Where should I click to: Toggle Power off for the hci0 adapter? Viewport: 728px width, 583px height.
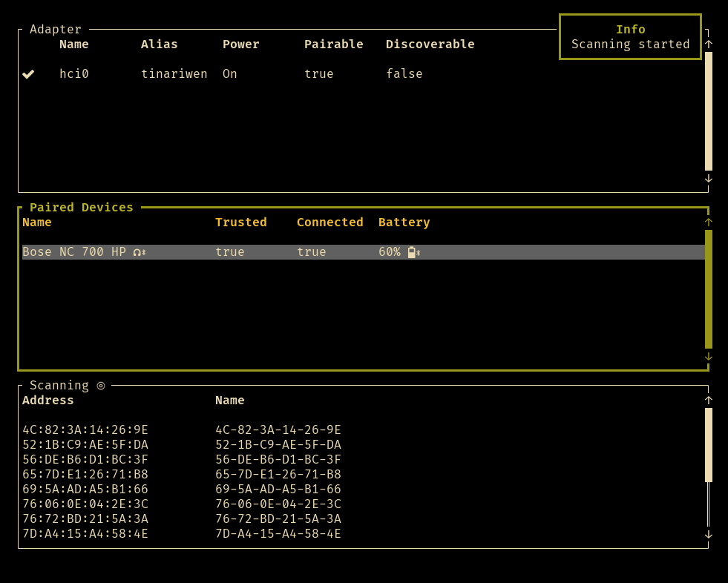229,73
